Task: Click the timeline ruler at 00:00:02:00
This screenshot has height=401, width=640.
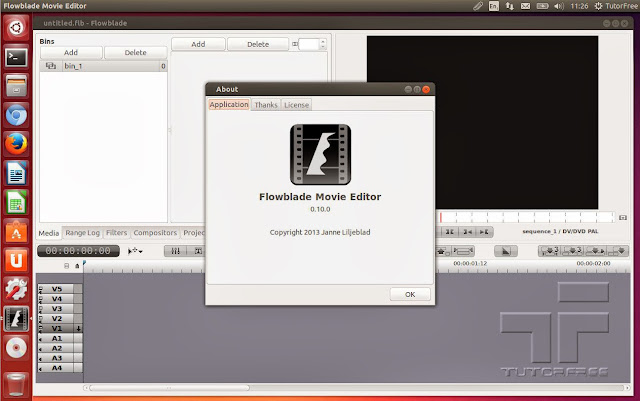Action: click(x=593, y=264)
